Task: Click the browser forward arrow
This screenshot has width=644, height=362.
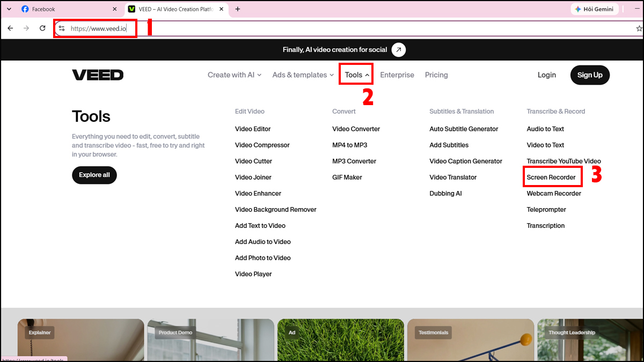Action: (x=26, y=28)
